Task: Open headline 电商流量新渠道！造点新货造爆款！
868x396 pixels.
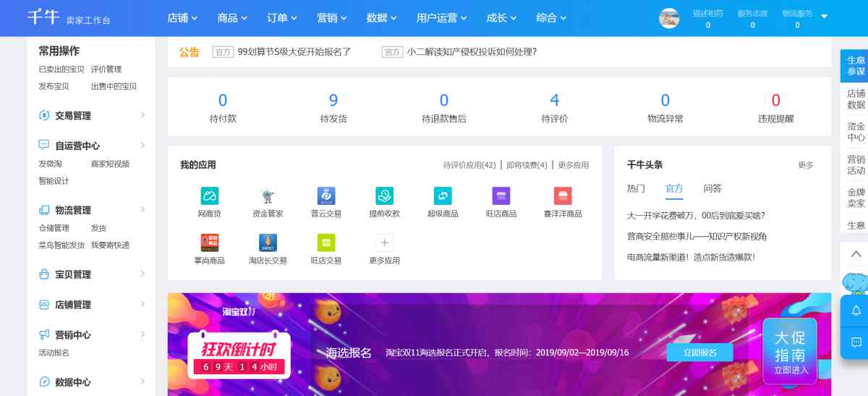Action: click(691, 257)
